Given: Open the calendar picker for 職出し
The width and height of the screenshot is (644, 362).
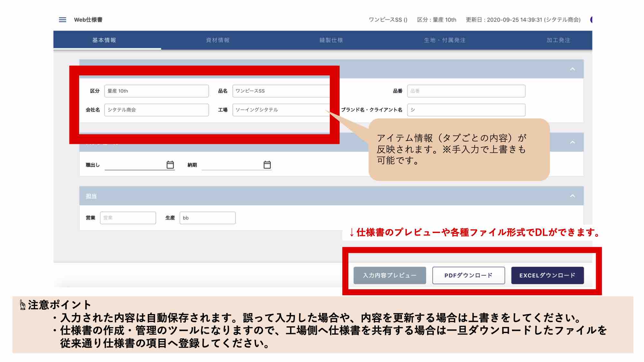Looking at the screenshot, I should pos(170,165).
